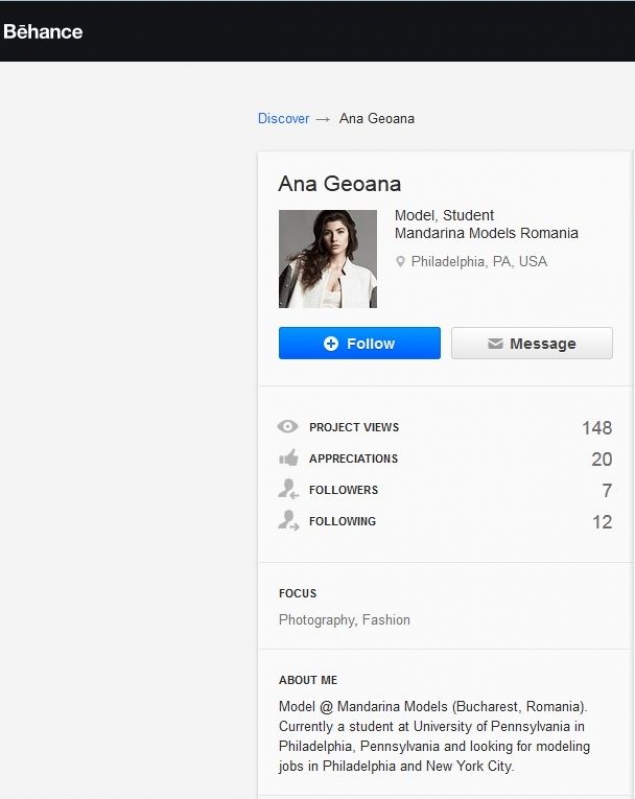Open the Followers count of 7
Screen dimensions: 635x799
(606, 490)
